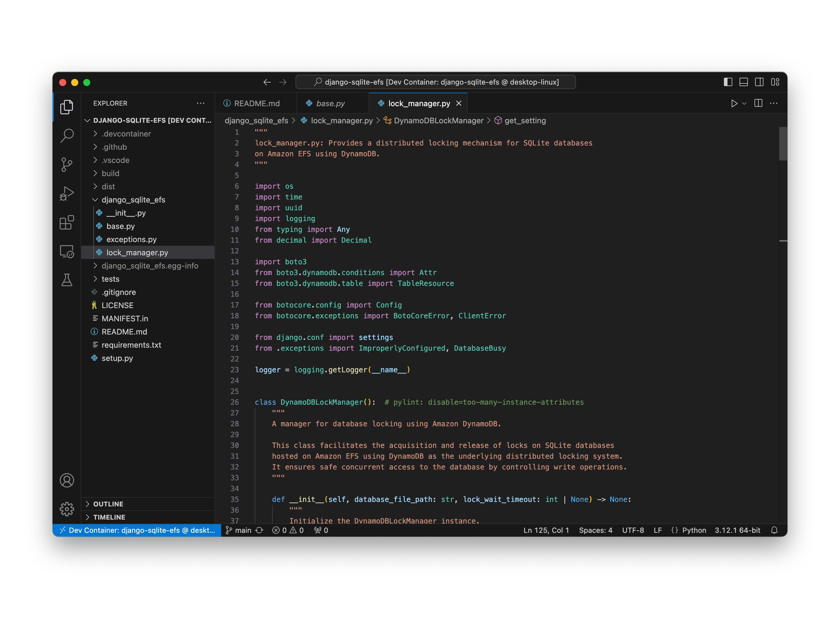Synchronize changes icon in status bar
The height and width of the screenshot is (630, 840).
259,530
